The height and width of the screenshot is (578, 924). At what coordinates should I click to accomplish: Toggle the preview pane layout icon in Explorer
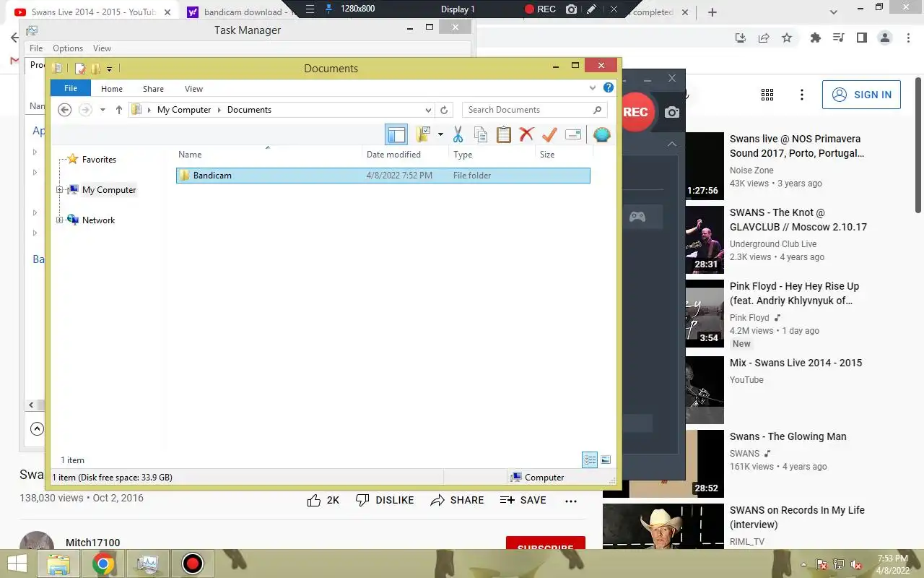(x=396, y=134)
